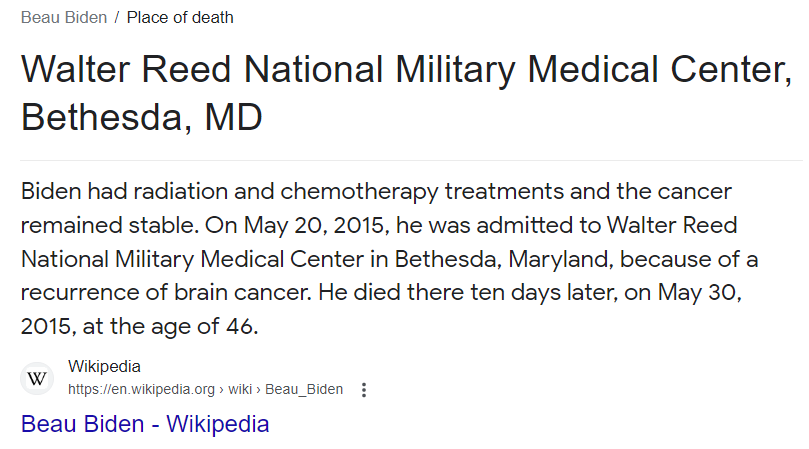
Task: Click the 'Wikipedia' site name label
Action: click(104, 366)
